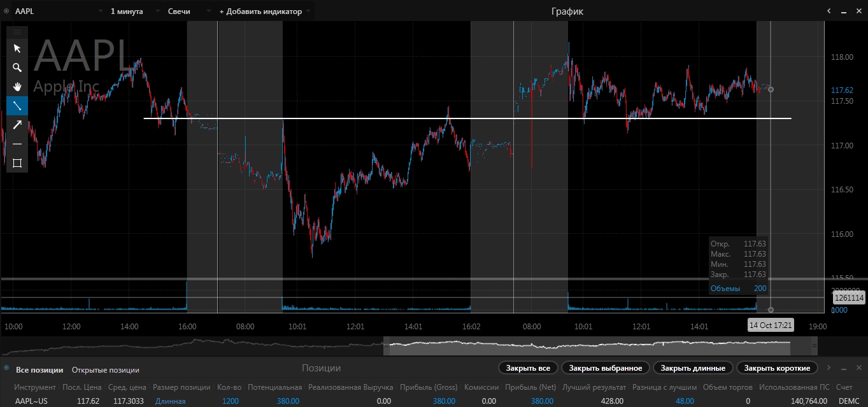Image resolution: width=868 pixels, height=407 pixels.
Task: Click the drawing toolbar drag handle
Action: tap(17, 31)
